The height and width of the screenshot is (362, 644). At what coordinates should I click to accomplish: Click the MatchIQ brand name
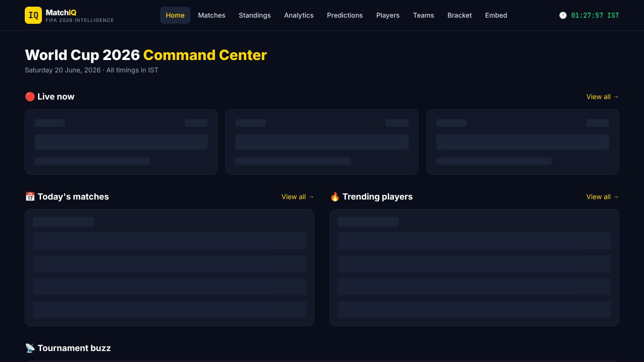[x=61, y=12]
